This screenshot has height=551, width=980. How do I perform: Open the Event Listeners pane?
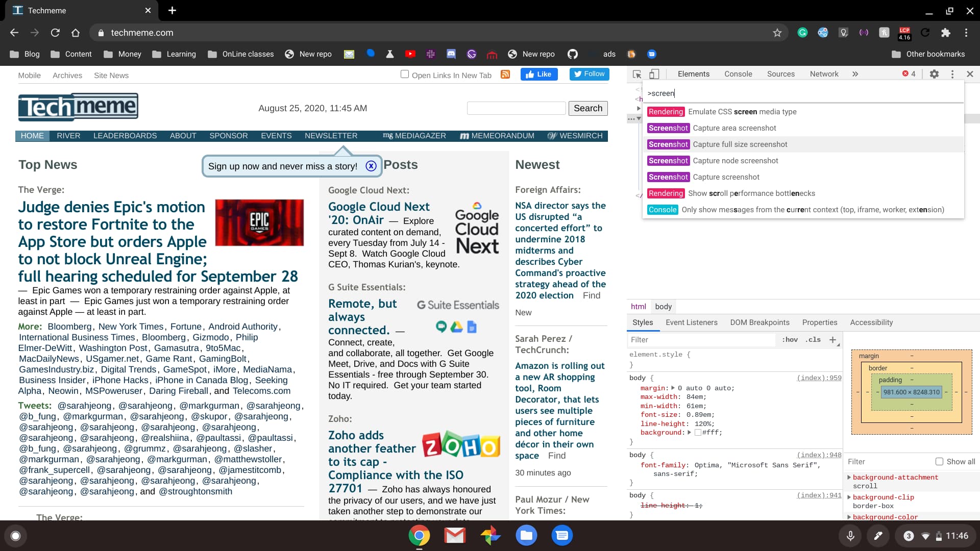point(691,322)
